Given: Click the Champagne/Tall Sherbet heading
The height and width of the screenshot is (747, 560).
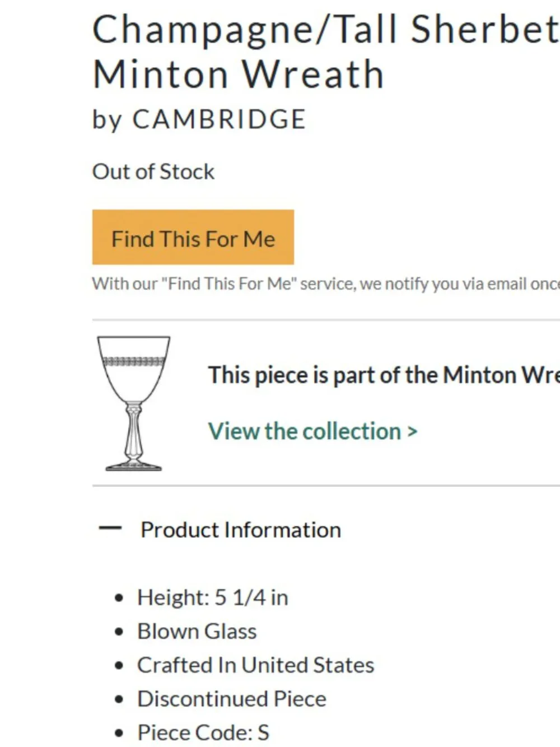Looking at the screenshot, I should (x=325, y=29).
